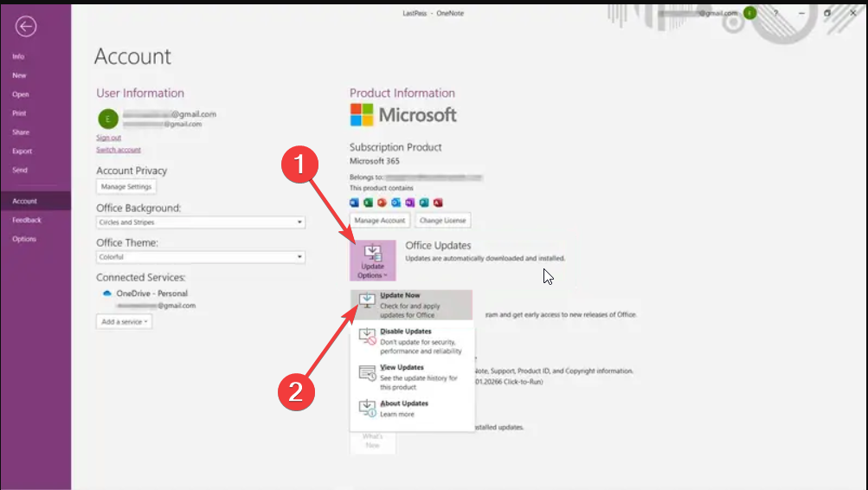Click the Word app icon
868x490 pixels.
354,203
